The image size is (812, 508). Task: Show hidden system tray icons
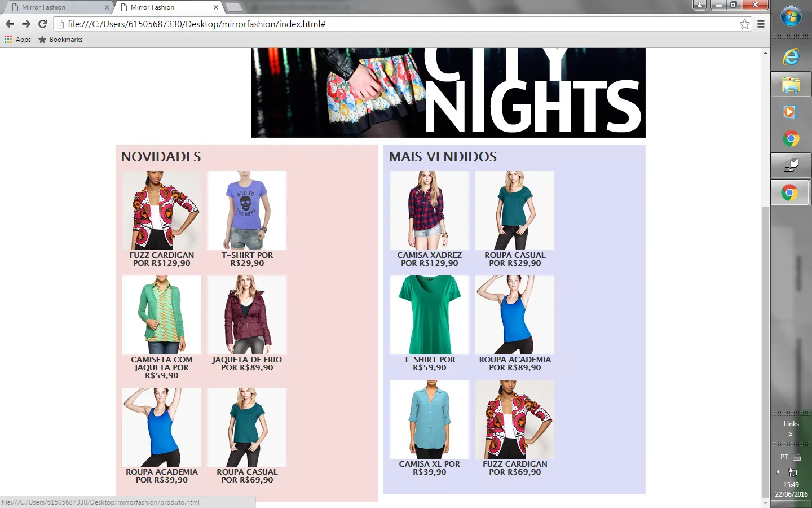point(778,472)
